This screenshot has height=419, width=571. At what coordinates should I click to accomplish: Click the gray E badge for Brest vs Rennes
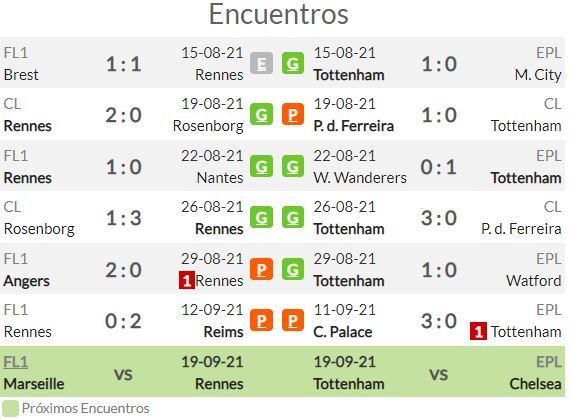[x=261, y=63]
